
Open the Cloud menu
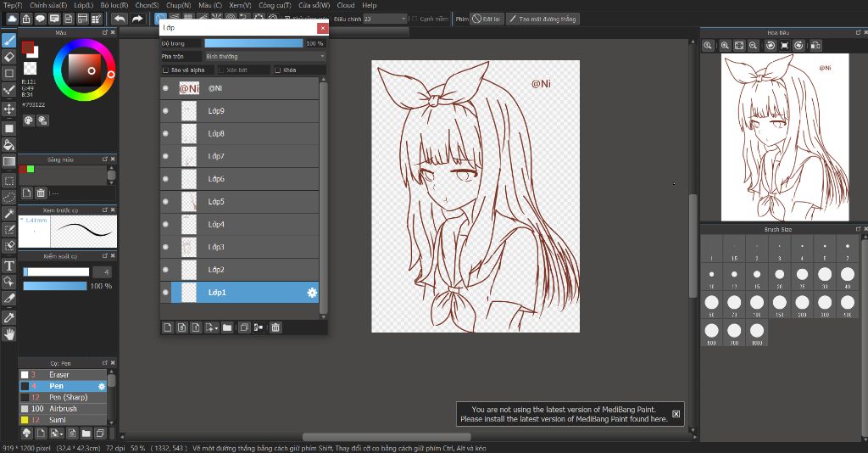click(x=346, y=5)
